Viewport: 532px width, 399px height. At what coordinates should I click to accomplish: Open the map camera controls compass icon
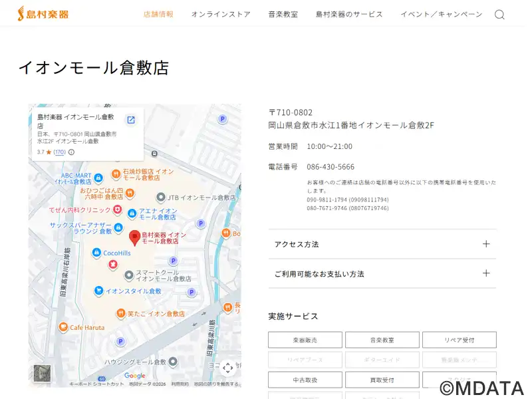[227, 368]
